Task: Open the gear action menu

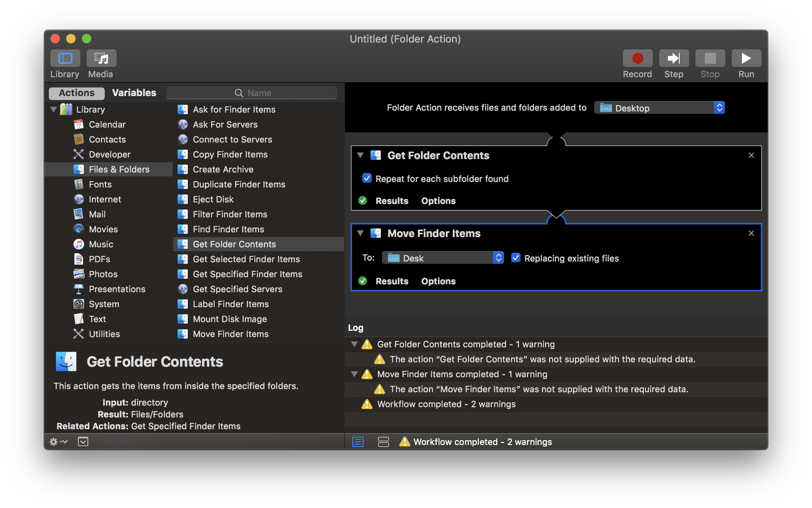Action: (x=58, y=442)
